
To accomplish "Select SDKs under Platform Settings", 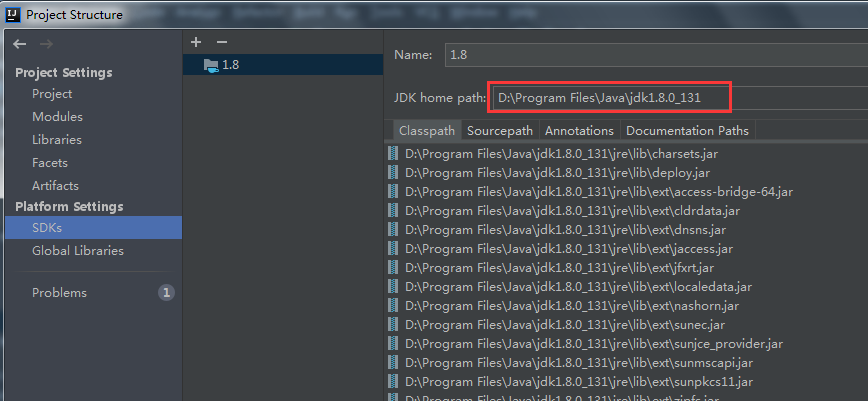I will pos(93,228).
